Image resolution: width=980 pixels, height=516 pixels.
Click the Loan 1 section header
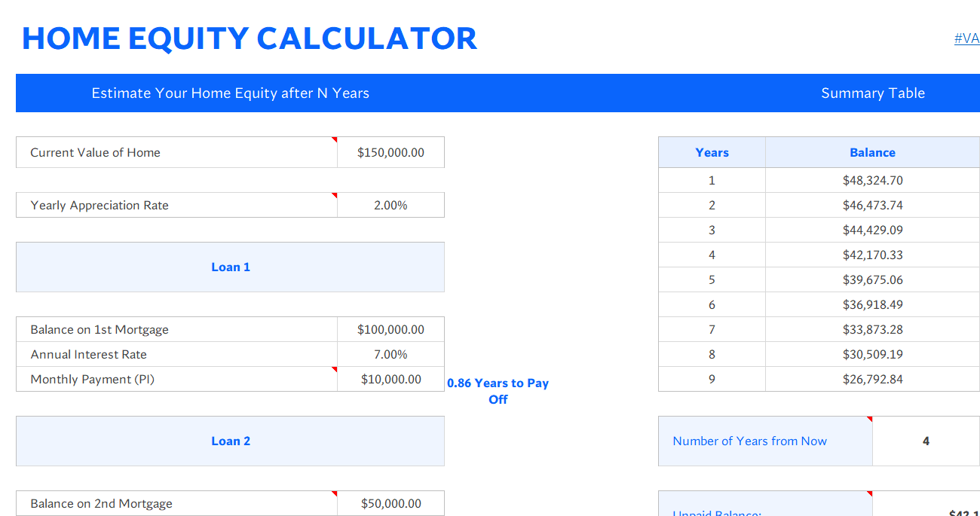[x=230, y=267]
